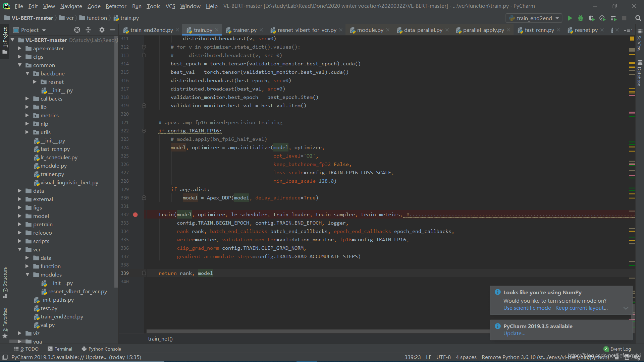Click the fold marker at line 322
Viewport: 644px width, 362px height.
click(x=144, y=131)
